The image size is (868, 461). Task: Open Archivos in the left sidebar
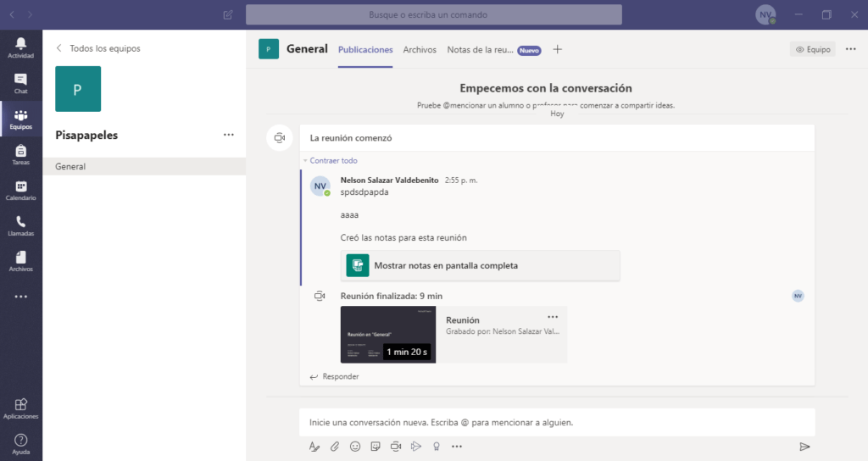pyautogui.click(x=21, y=261)
